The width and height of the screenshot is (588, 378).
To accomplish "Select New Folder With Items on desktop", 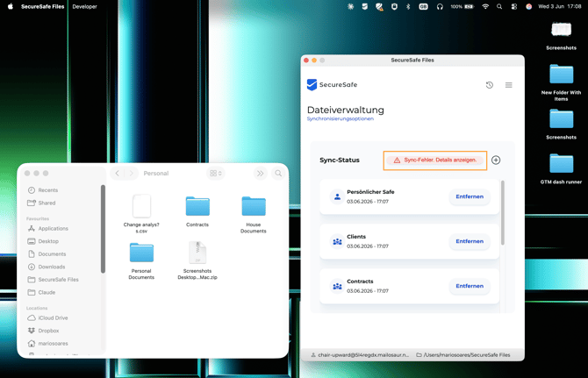I will 561,82.
